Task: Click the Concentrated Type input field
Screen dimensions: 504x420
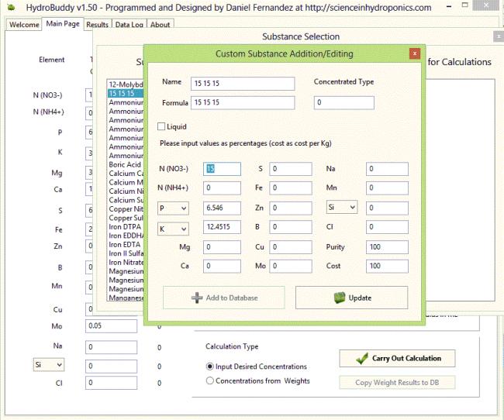Action: tap(344, 103)
